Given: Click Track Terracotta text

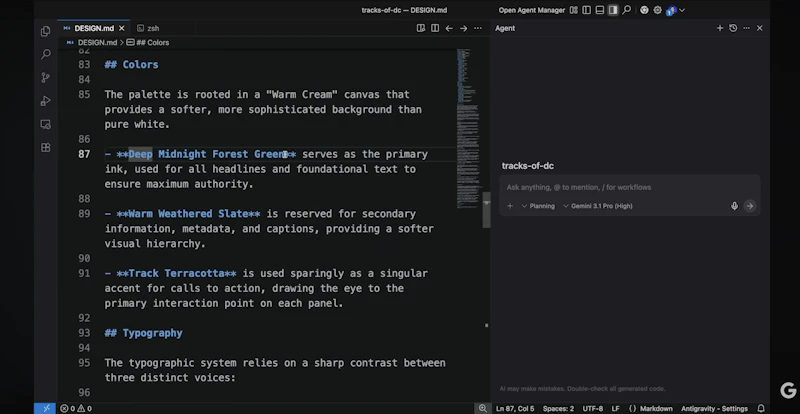Looking at the screenshot, I should click(x=176, y=274).
